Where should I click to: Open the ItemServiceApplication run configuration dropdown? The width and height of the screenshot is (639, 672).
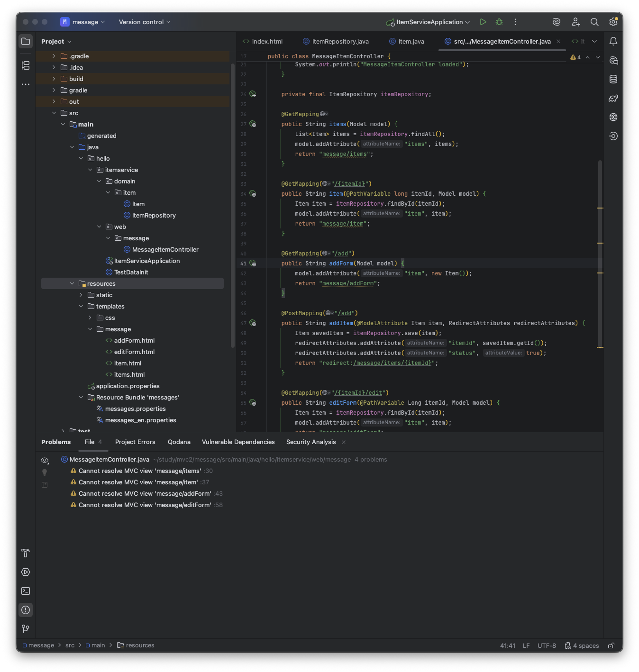[x=429, y=22]
